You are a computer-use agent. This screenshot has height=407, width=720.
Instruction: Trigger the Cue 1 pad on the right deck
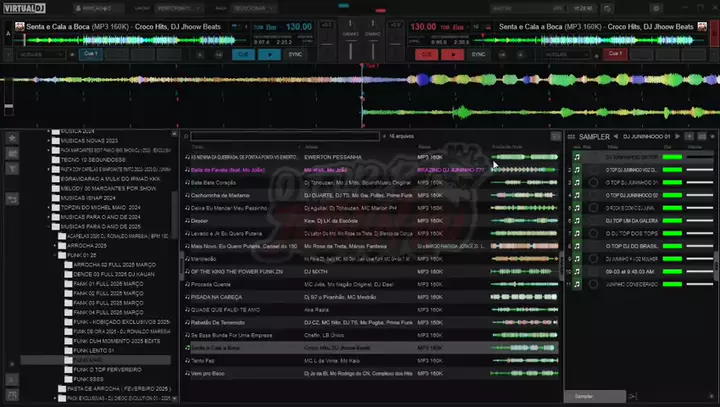click(x=615, y=54)
